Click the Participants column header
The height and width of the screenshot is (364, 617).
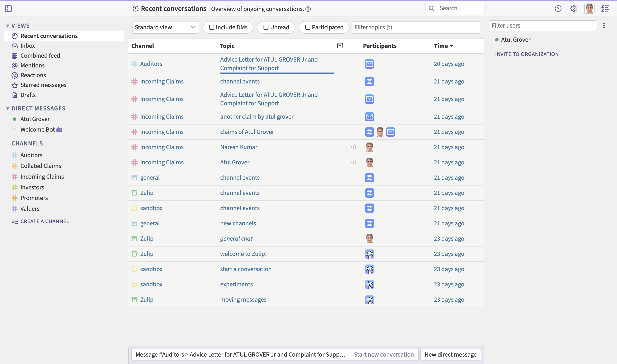tap(380, 46)
